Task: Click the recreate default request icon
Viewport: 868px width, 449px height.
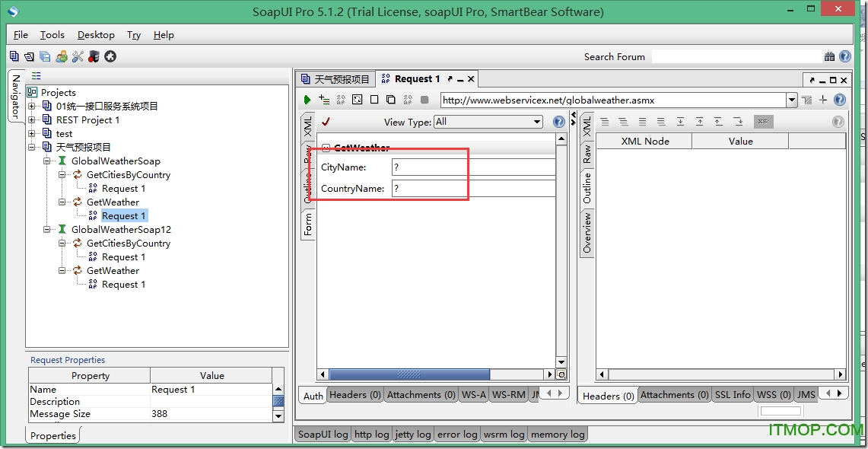Action: [x=358, y=100]
